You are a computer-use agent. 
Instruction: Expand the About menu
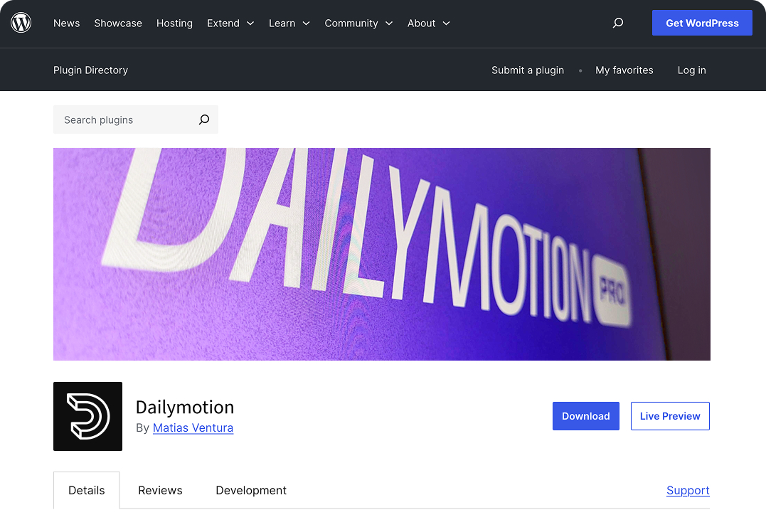click(428, 23)
